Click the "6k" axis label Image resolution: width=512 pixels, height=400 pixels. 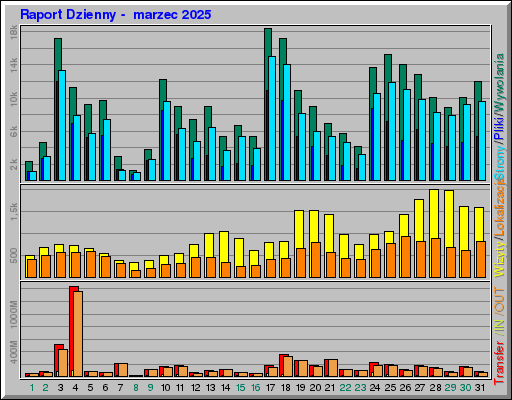point(14,132)
